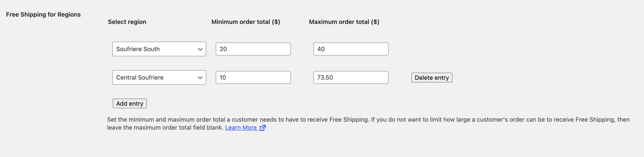Click the Delete entry button

(432, 78)
